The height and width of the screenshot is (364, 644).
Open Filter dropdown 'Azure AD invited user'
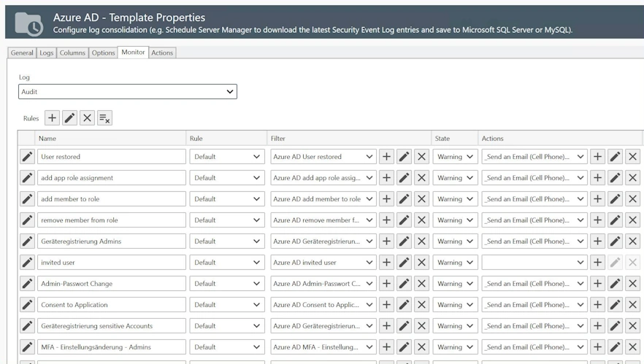pos(323,262)
